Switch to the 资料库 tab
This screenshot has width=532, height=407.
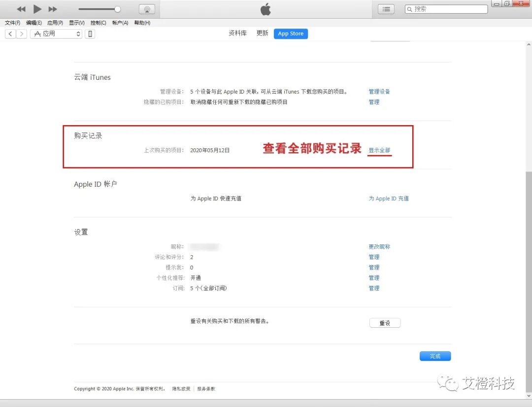(x=237, y=34)
